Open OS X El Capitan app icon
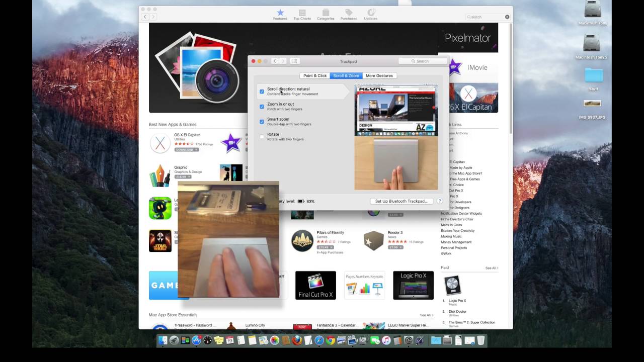The image size is (644, 362). pyautogui.click(x=160, y=143)
